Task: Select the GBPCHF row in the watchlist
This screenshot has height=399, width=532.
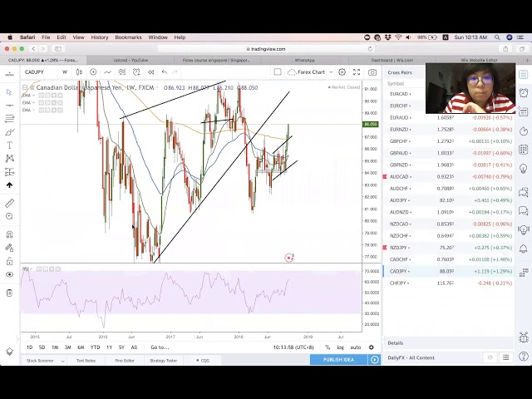Action: (x=399, y=141)
